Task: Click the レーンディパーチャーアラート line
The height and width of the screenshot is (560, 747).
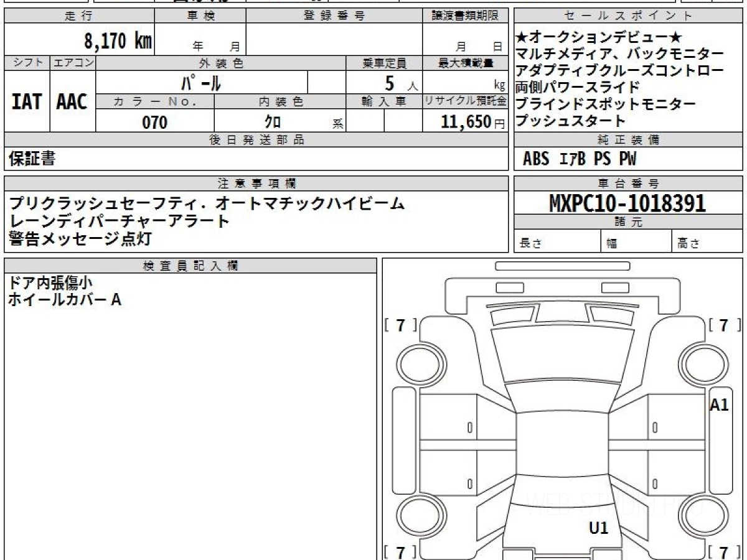Action: coord(120,220)
